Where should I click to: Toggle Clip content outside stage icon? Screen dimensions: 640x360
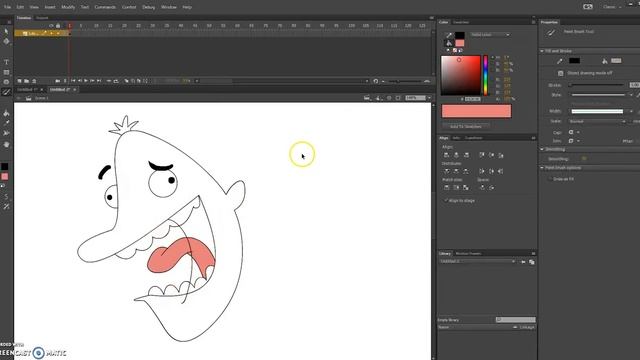point(398,98)
